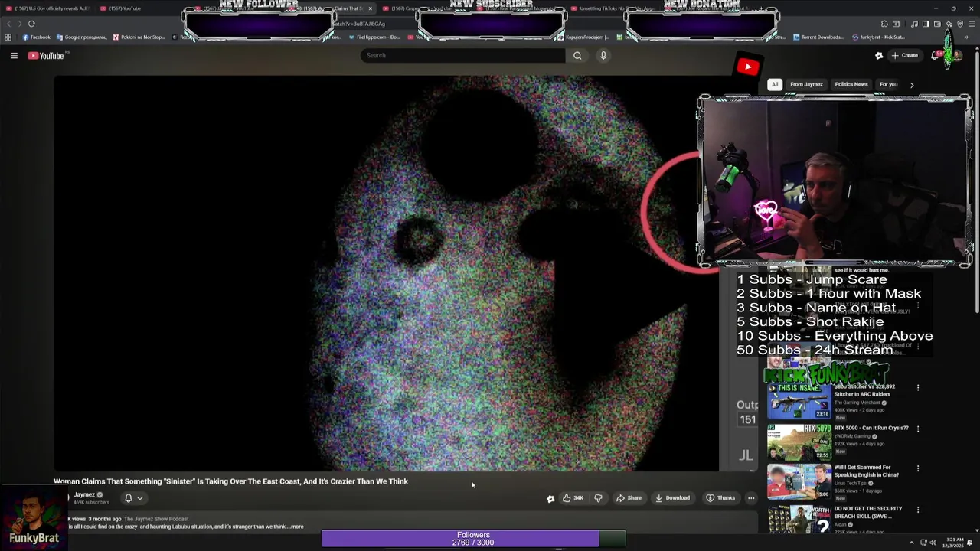This screenshot has height=551, width=980.
Task: Click the Jaymez Show Podcast text
Action: pos(155,519)
